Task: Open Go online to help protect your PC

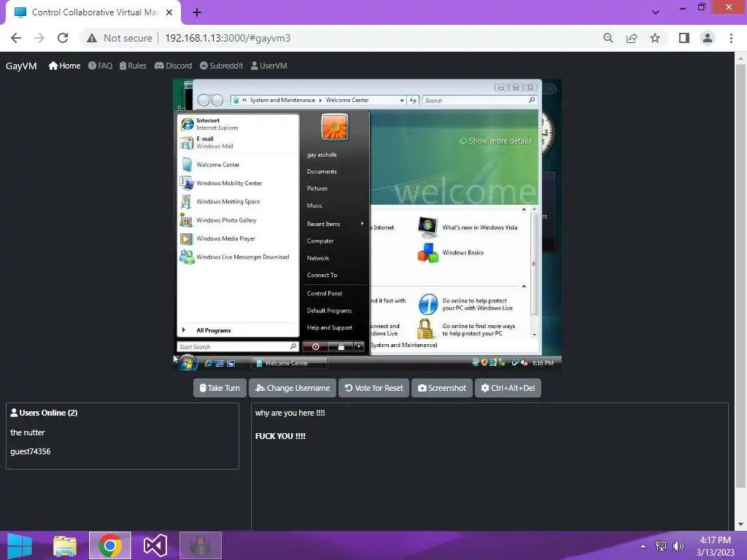Action: tap(466, 304)
